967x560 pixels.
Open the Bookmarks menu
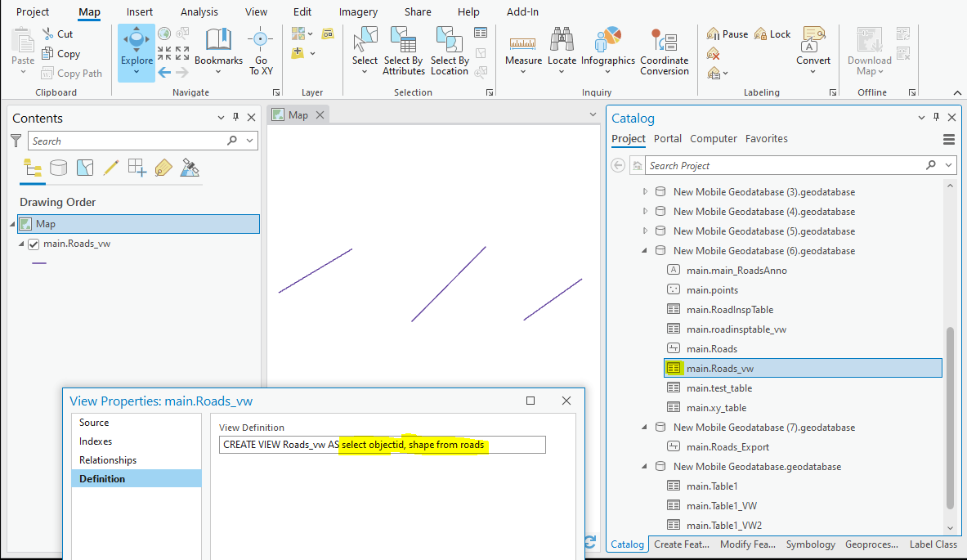[x=218, y=52]
